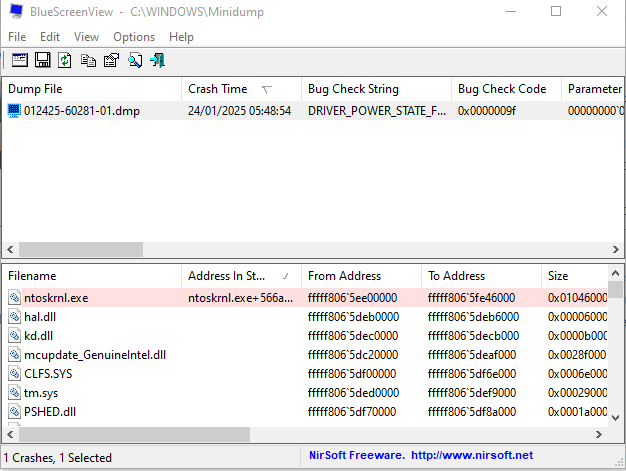Open the Help menu
The image size is (626, 471).
coord(181,37)
